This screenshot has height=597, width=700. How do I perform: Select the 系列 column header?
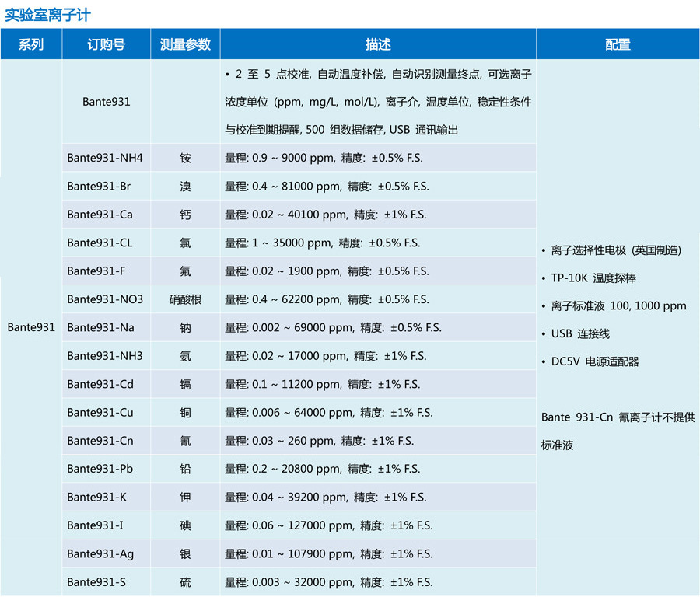click(31, 44)
